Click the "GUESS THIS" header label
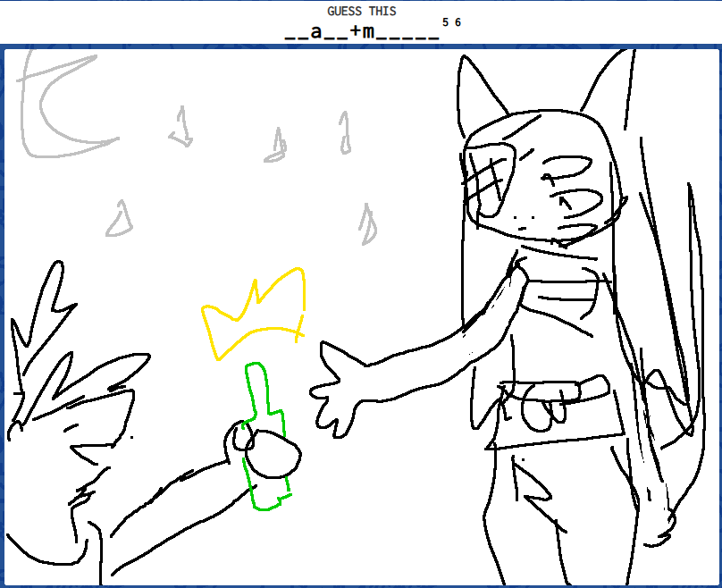722x588 pixels. click(361, 11)
